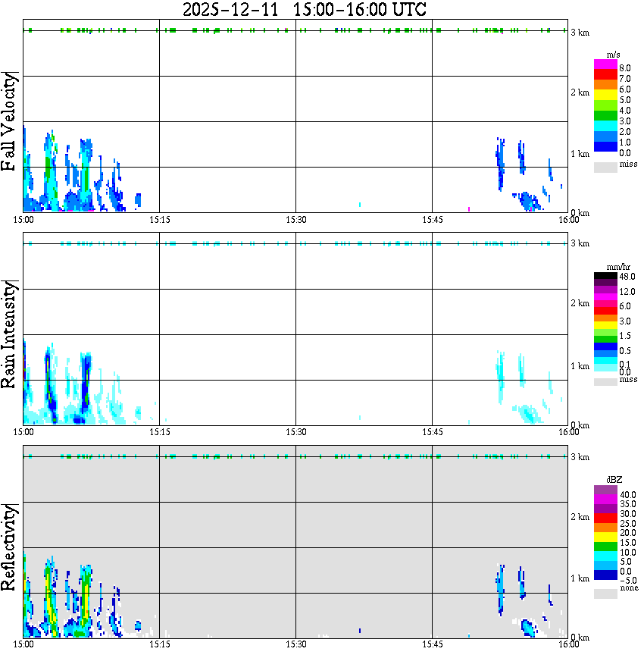644x658 pixels.
Task: Click the red 7.0 swatch in m/s legend
Action: click(605, 74)
